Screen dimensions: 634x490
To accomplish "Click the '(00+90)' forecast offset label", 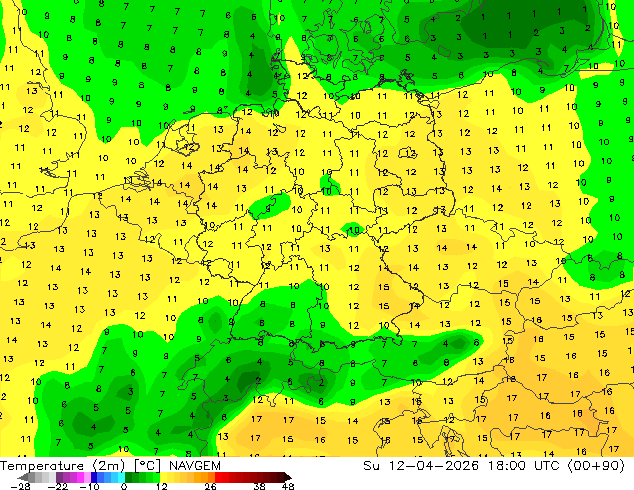I will [x=596, y=466].
